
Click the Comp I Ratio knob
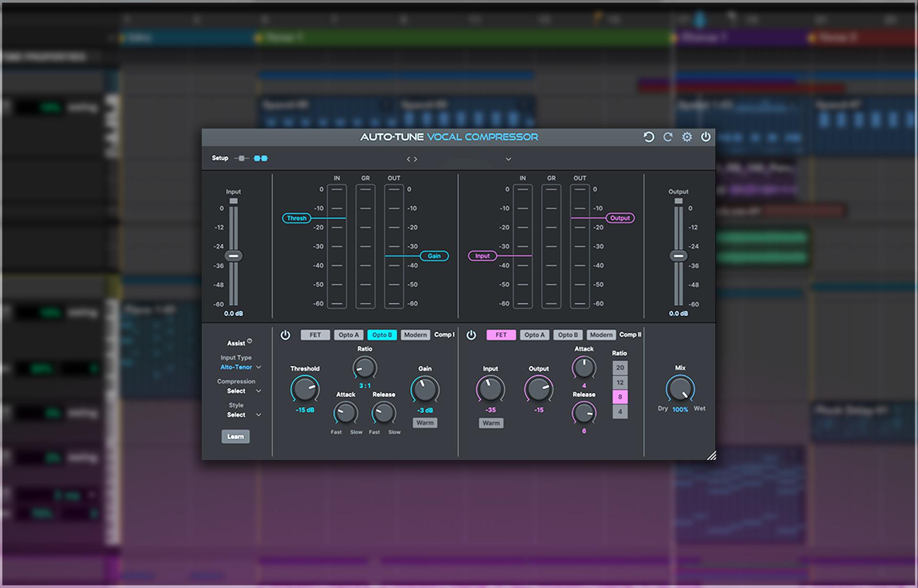[364, 368]
